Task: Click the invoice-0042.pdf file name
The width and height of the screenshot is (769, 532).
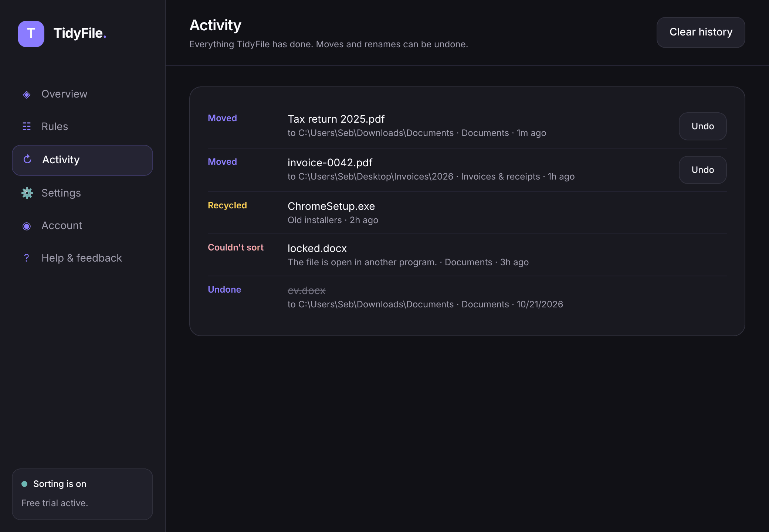Action: 330,163
